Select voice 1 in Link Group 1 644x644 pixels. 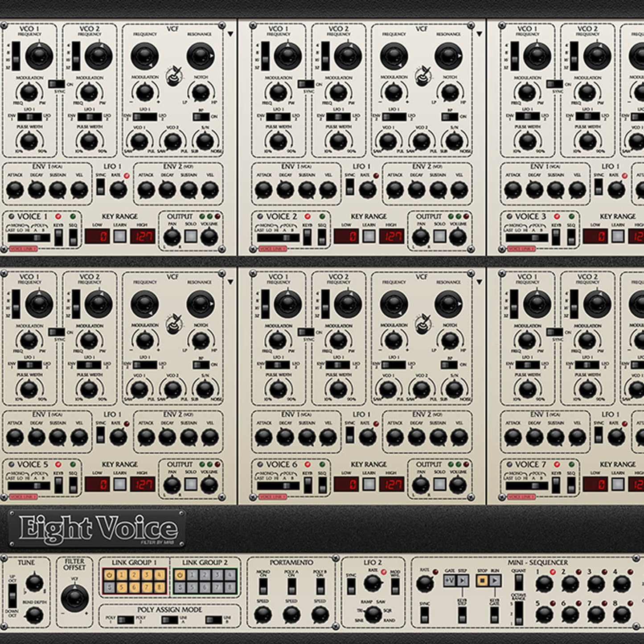coord(122,575)
